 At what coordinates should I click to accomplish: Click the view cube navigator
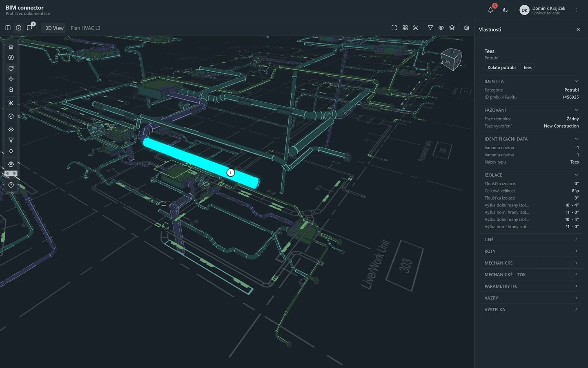(x=452, y=59)
